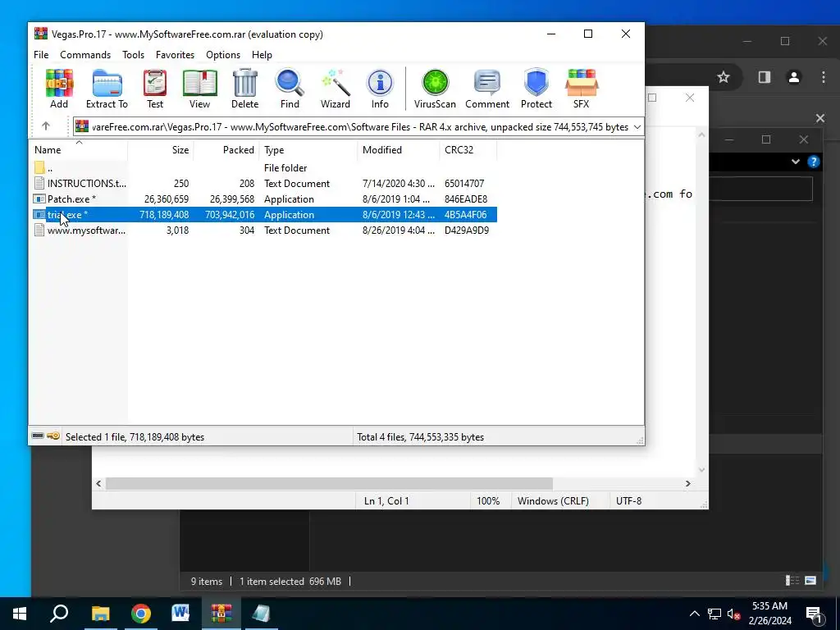Go up one folder level arrow
Screen dimensions: 840x630
click(46, 126)
